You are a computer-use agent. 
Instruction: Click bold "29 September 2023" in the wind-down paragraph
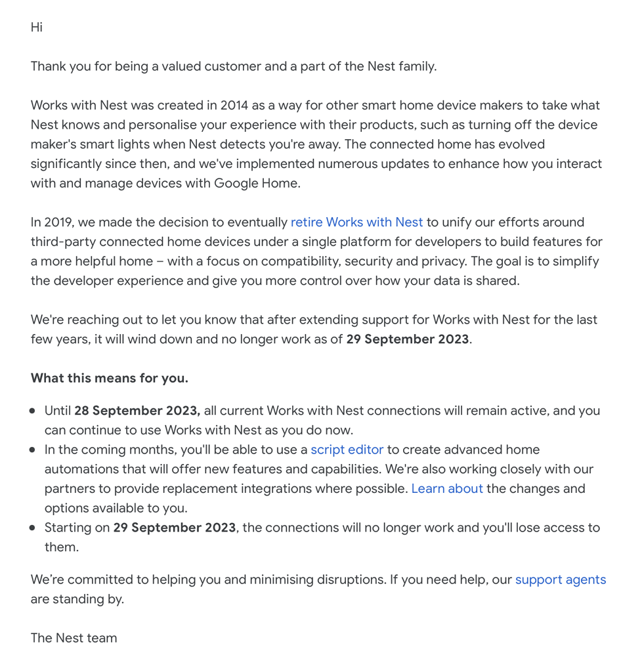[x=408, y=339]
